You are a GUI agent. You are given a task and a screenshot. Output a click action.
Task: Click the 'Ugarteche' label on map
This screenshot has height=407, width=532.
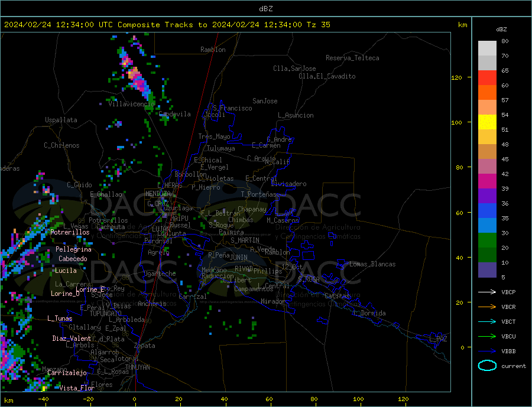click(160, 273)
